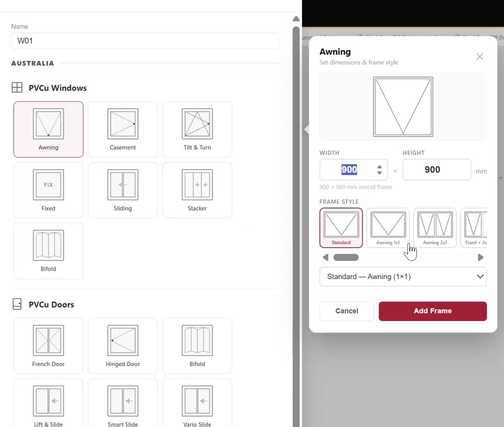The image size is (504, 427).
Task: Click the PVCu Windows section grid icon
Action: [17, 87]
